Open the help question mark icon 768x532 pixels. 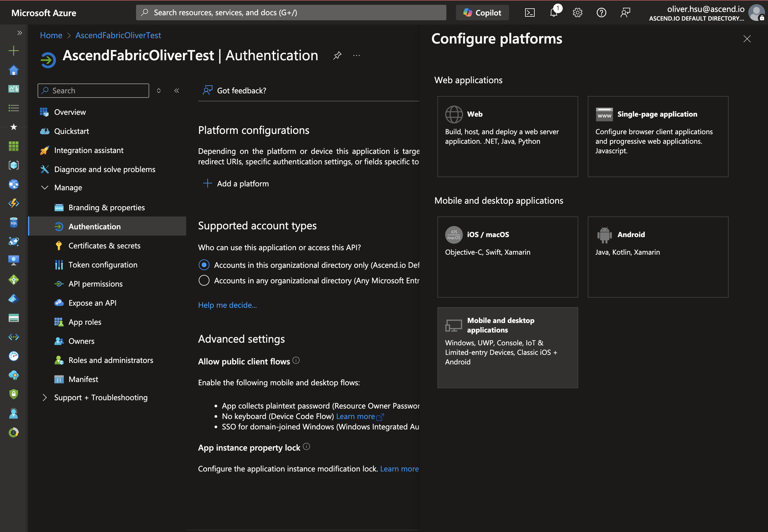pyautogui.click(x=601, y=13)
